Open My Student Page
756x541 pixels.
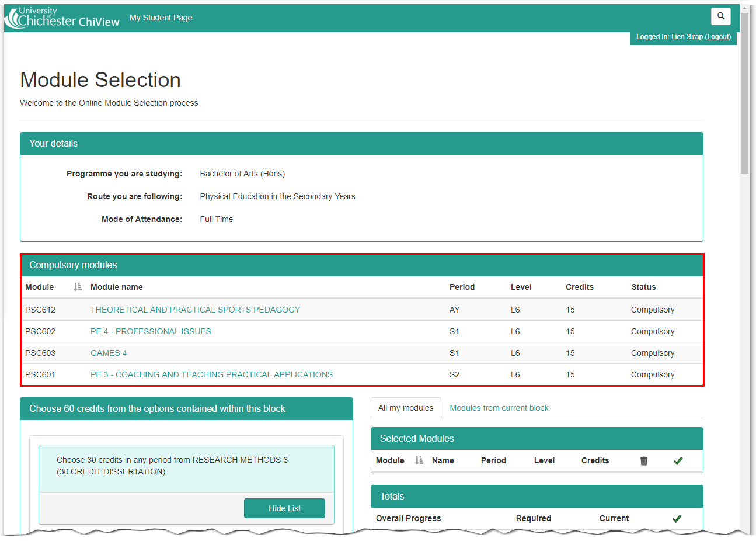[161, 18]
